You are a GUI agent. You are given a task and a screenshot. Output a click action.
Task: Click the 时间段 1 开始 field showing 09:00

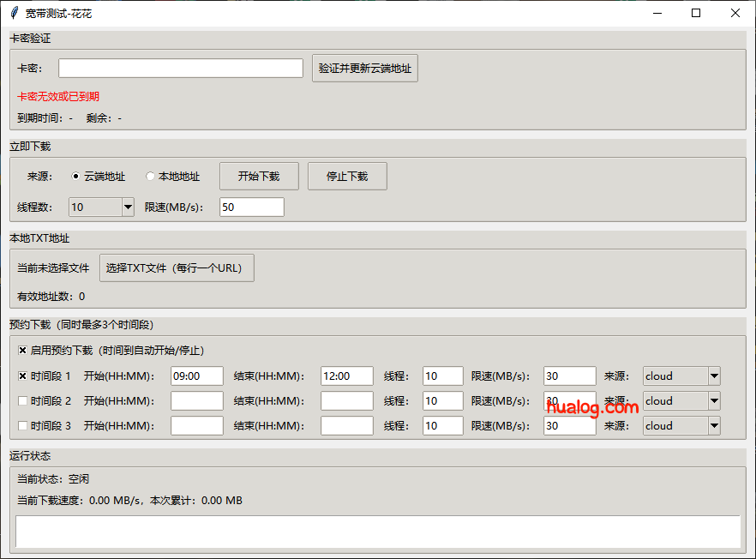[196, 375]
